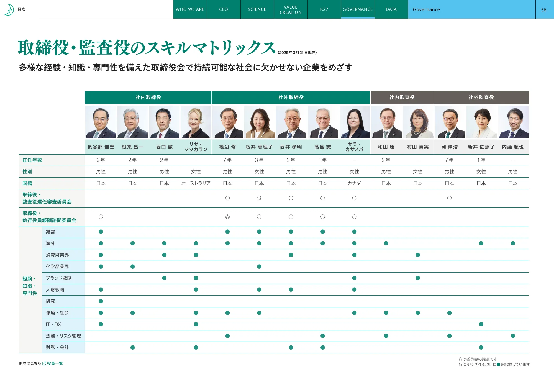Select the K27 section tab
Image resolution: width=554 pixels, height=392 pixels.
pyautogui.click(x=324, y=9)
